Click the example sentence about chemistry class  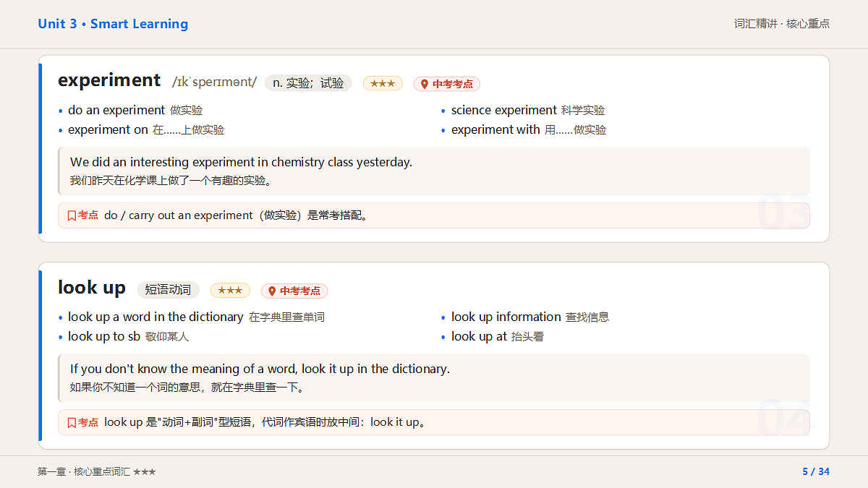241,162
